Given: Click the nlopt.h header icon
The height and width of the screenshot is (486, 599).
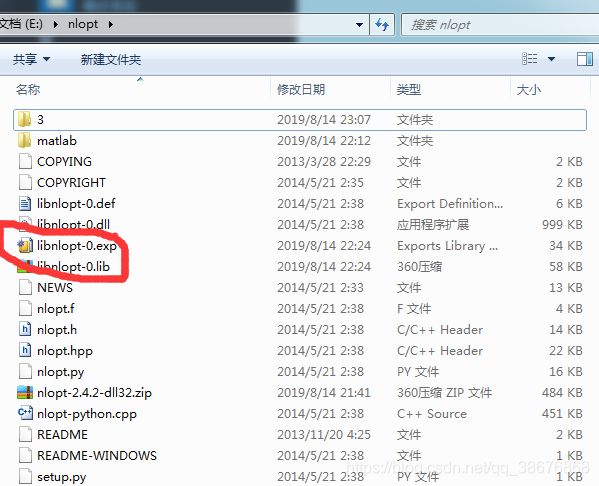Looking at the screenshot, I should 25,330.
